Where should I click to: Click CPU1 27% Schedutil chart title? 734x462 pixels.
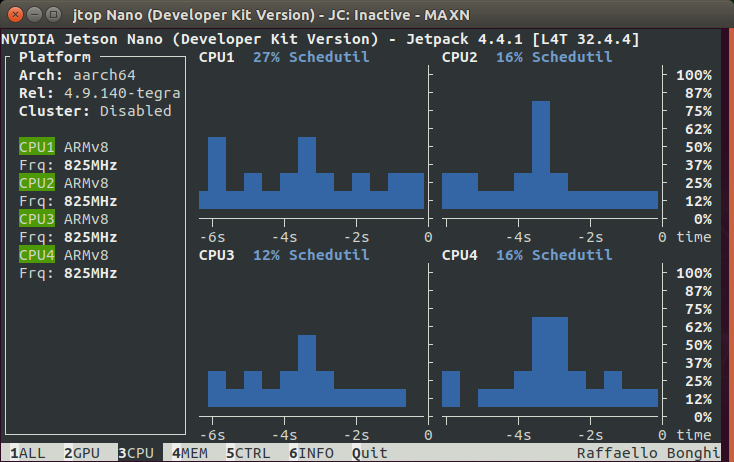click(x=284, y=57)
